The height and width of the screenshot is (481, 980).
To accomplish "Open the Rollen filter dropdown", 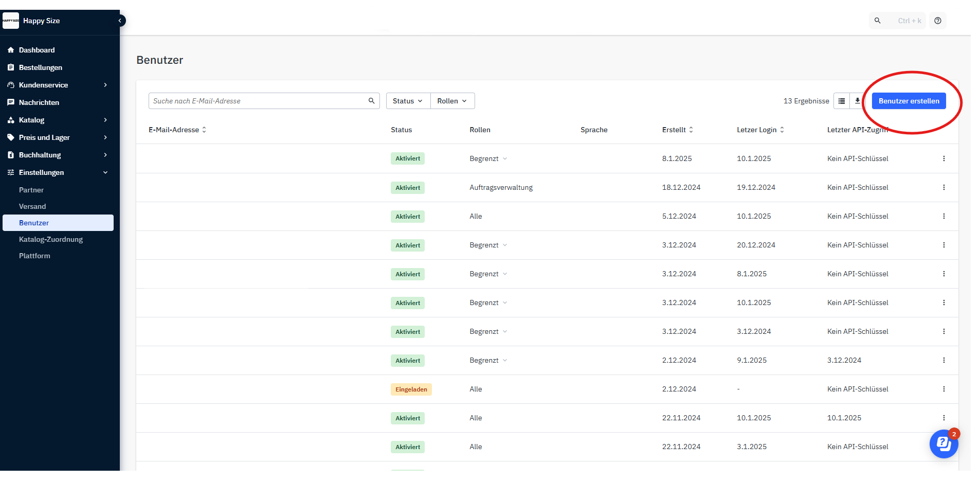I will tap(452, 101).
